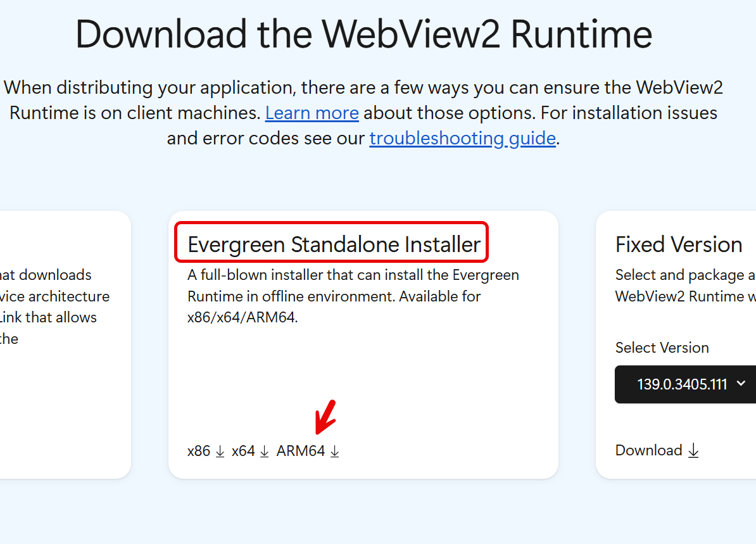
Task: Click the Evergreen Standalone Installer description text
Action: [353, 296]
